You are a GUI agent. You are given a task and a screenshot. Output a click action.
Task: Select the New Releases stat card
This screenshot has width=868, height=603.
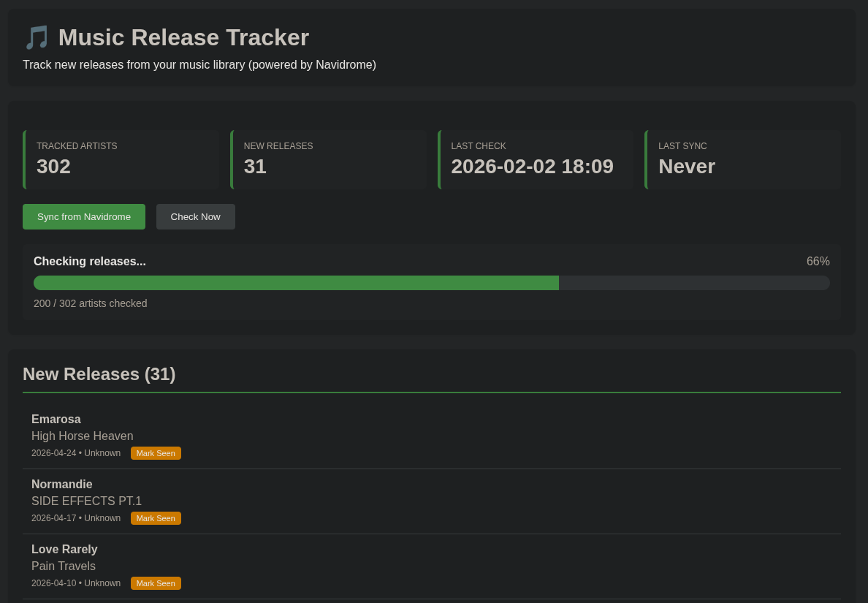[x=328, y=159]
